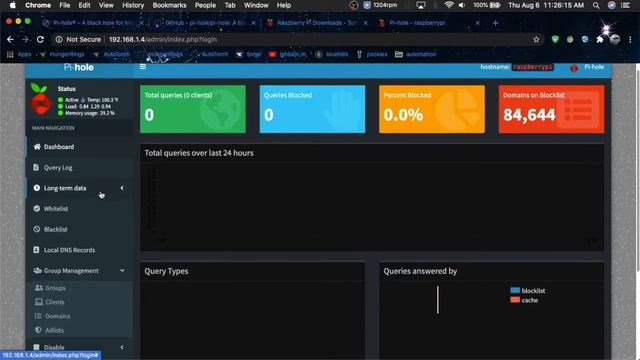Screen dimensions: 640x360
Task: Switch to first Pi-hole black hole tab
Action: pos(93,23)
